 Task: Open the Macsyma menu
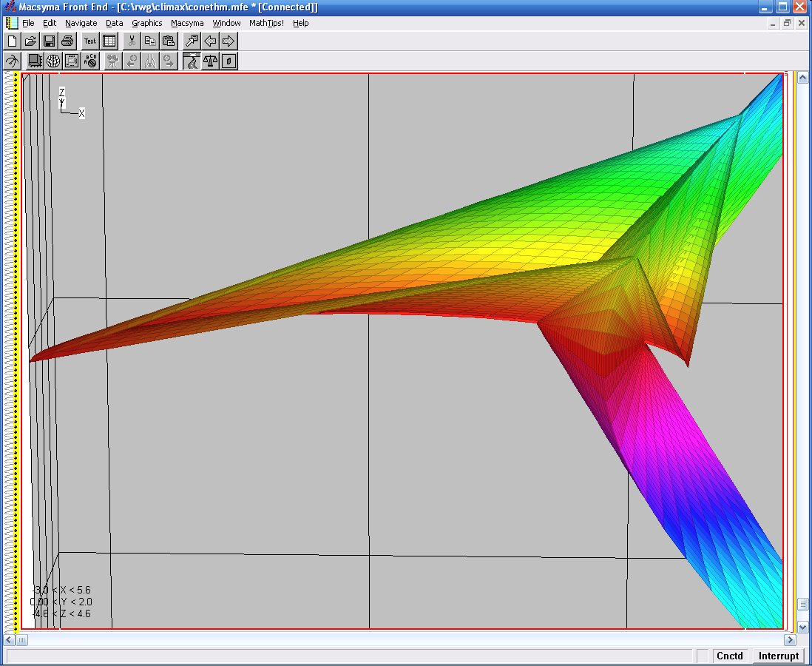(187, 23)
